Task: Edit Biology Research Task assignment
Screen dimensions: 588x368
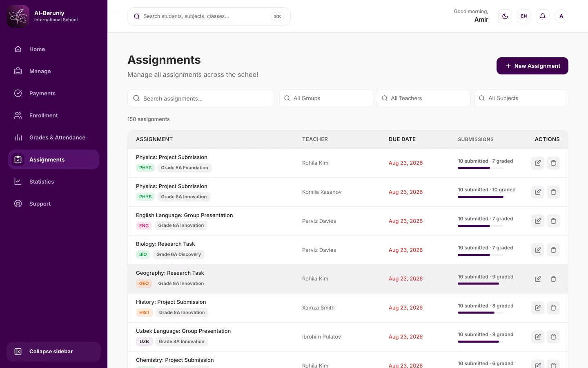Action: point(538,250)
